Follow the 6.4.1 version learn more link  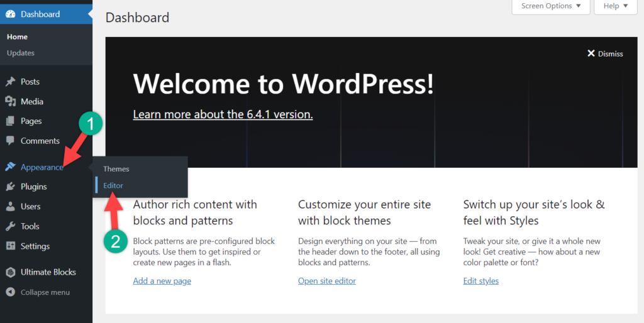(223, 114)
